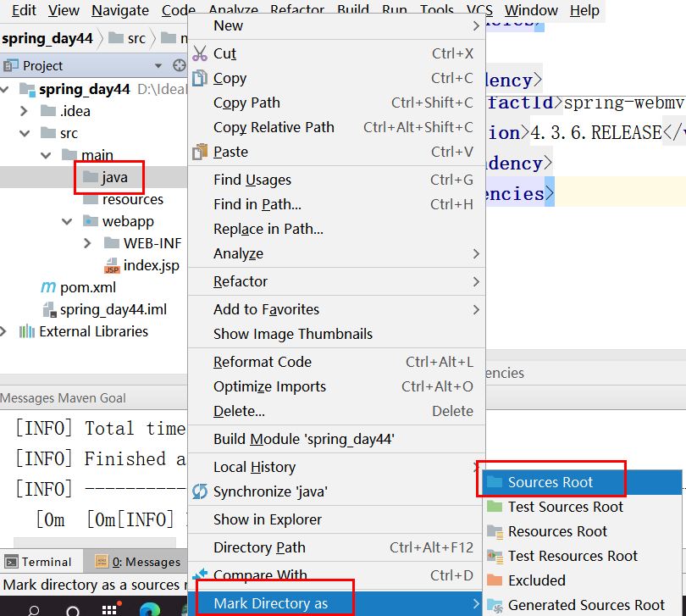Open Cortana circle on taskbar
The image size is (686, 616).
[73, 610]
